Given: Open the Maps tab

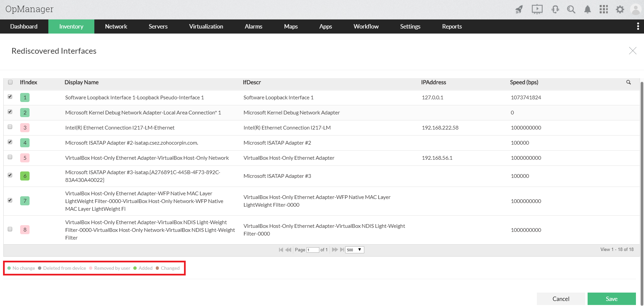Looking at the screenshot, I should tap(291, 27).
